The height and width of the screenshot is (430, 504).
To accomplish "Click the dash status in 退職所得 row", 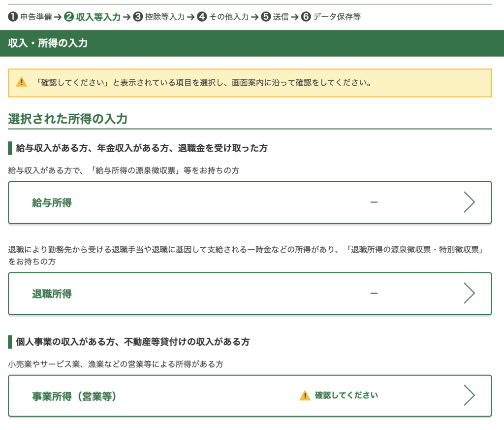I will click(x=374, y=293).
